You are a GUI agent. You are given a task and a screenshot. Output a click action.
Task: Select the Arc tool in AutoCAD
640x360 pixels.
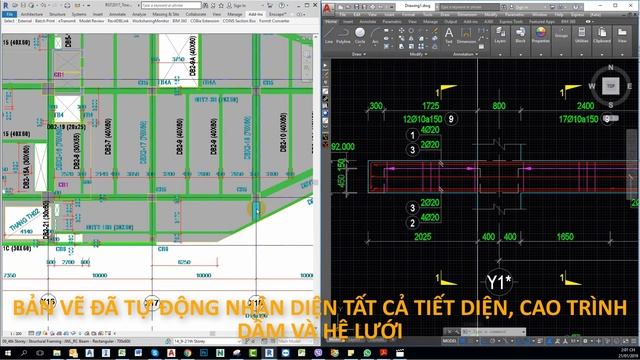click(x=375, y=35)
